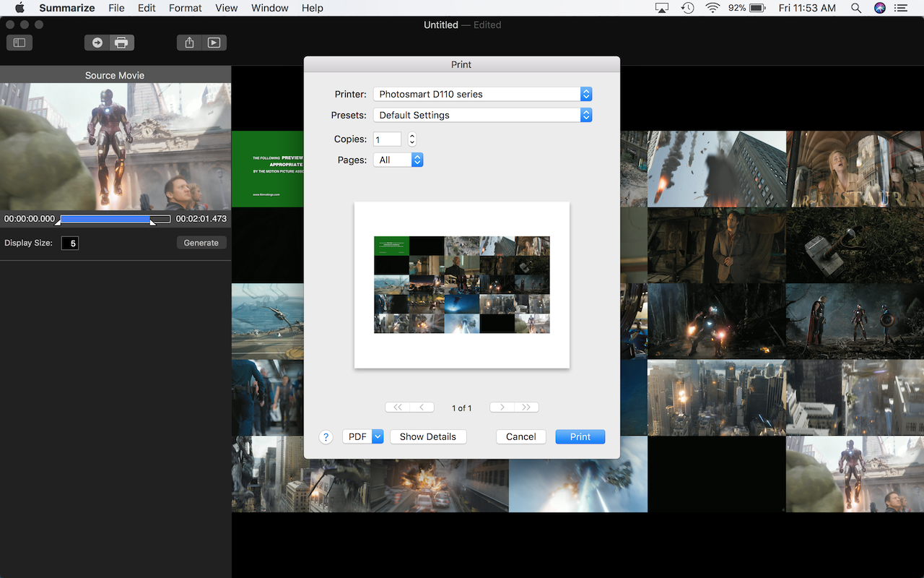Click the date and time in menu bar
924x578 pixels.
click(807, 8)
